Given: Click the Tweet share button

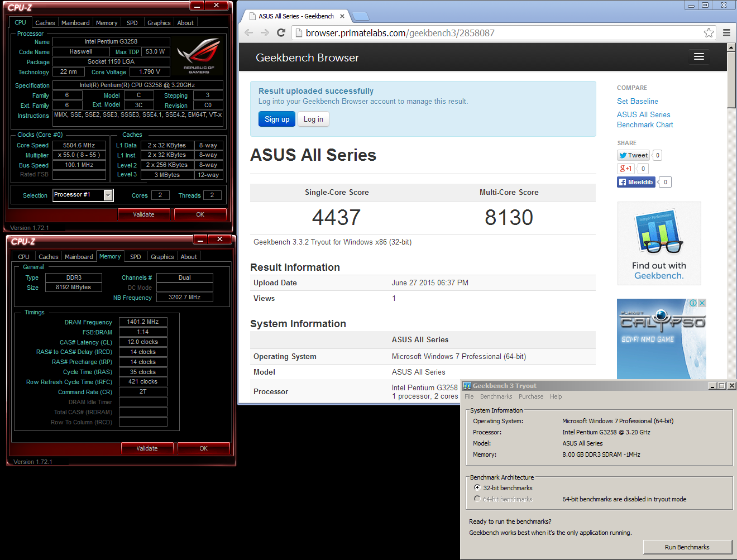Looking at the screenshot, I should point(633,155).
